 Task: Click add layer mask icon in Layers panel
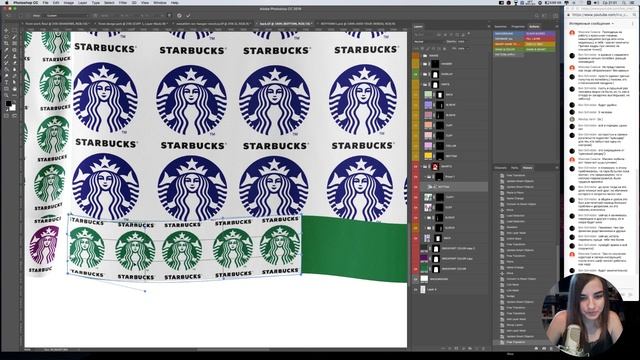coord(456,348)
